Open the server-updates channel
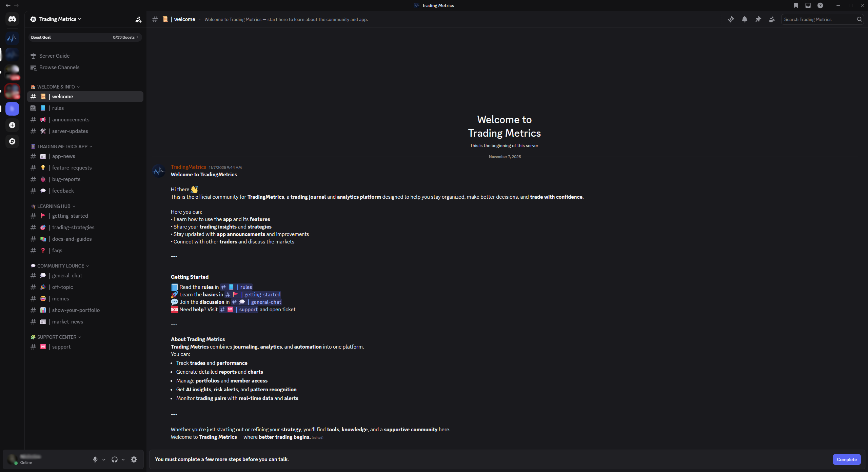The width and height of the screenshot is (868, 472). tap(85, 131)
